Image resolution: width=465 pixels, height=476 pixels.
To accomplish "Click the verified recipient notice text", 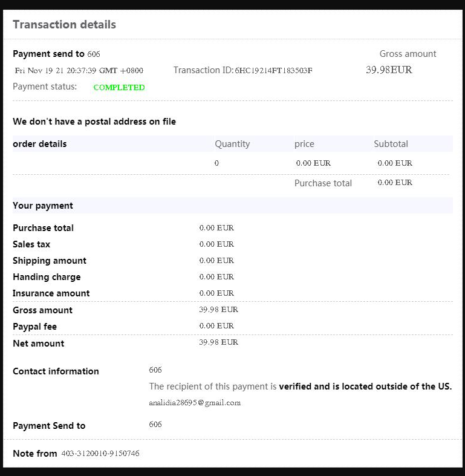I will pos(300,386).
